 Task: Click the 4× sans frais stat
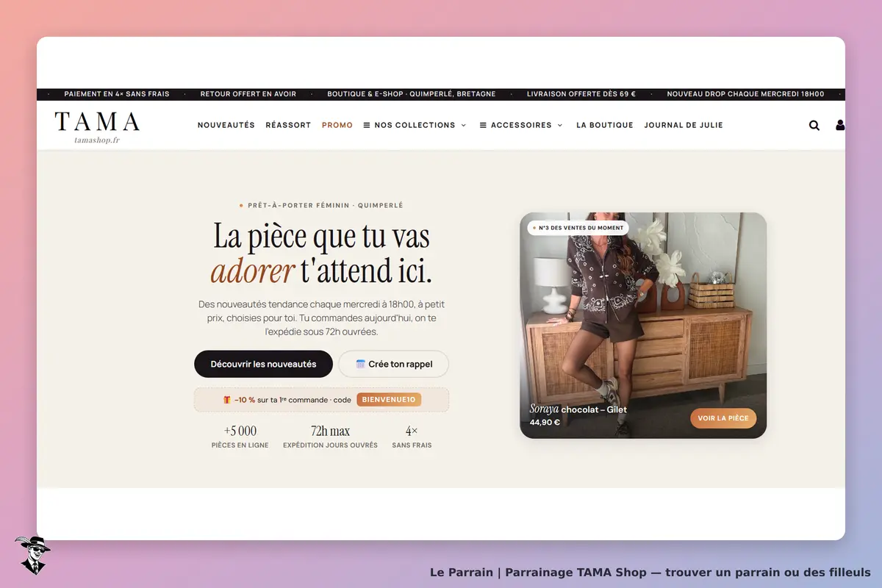[412, 437]
